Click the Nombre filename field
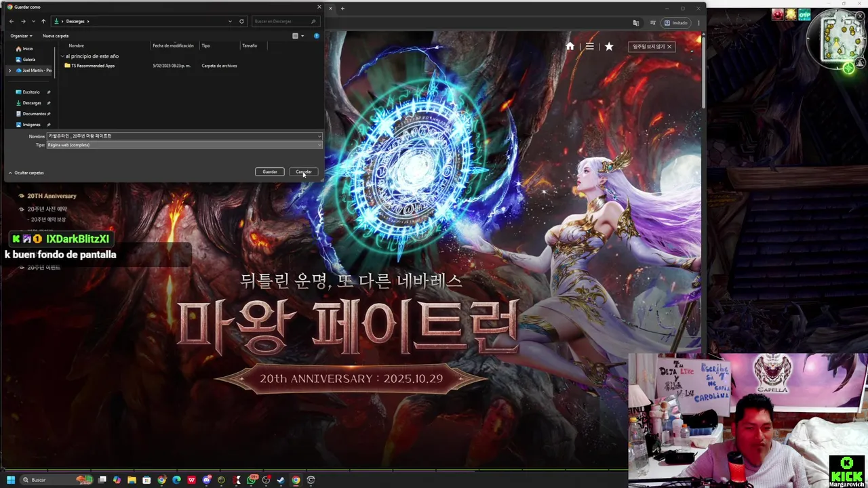This screenshot has height=488, width=868. click(x=182, y=136)
